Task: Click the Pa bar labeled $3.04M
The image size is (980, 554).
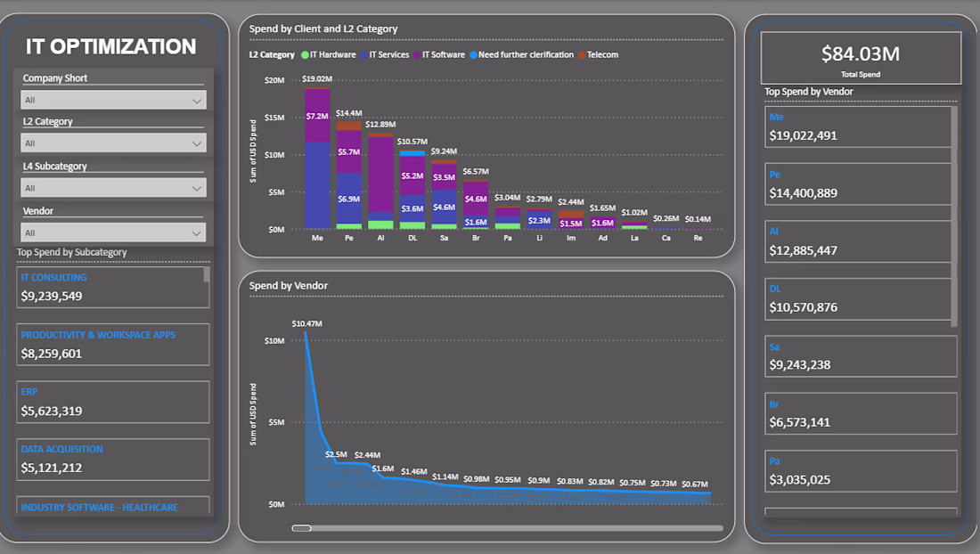Action: click(x=508, y=218)
